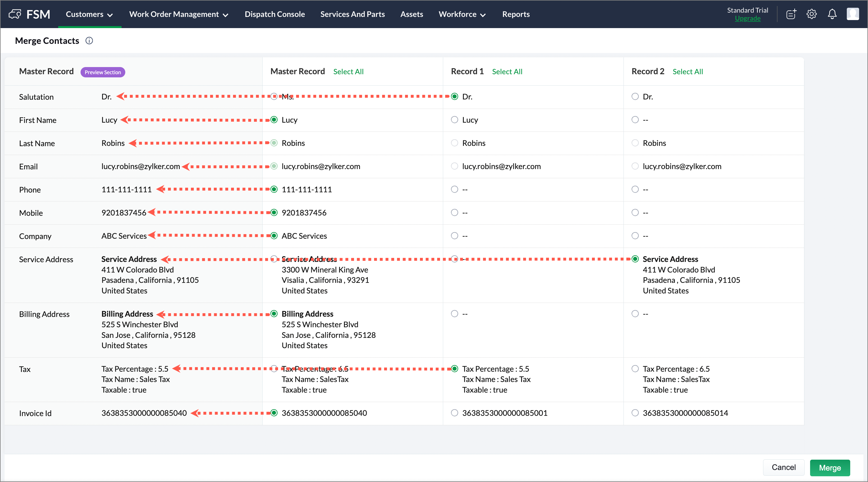The image size is (868, 482).
Task: Select Record 2 salutation Dr. radio
Action: coord(635,97)
